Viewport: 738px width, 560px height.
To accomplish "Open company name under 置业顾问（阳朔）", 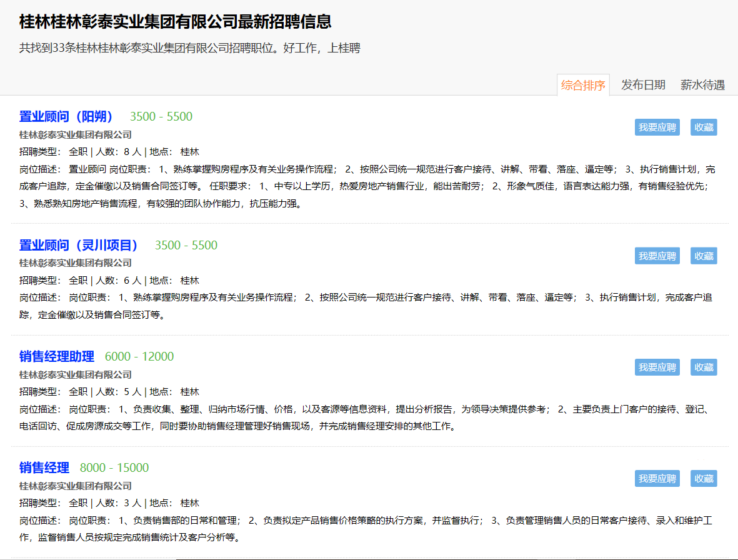I will pos(76,134).
